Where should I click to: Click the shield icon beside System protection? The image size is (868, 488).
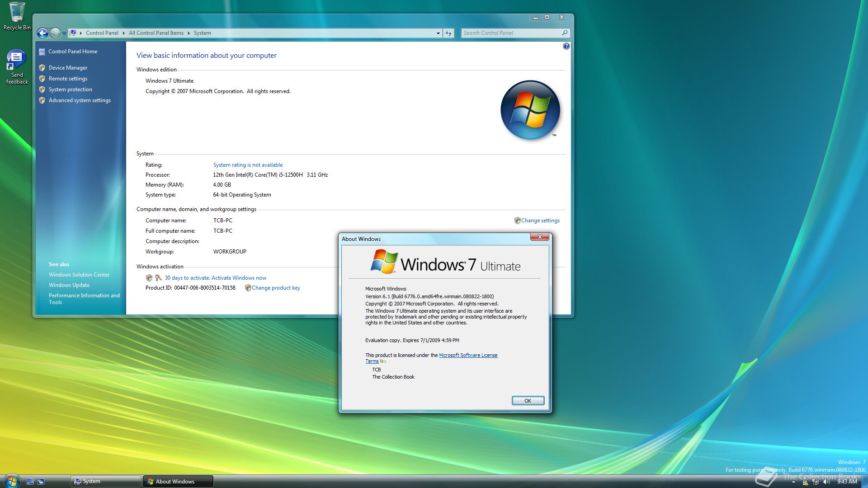(42, 89)
